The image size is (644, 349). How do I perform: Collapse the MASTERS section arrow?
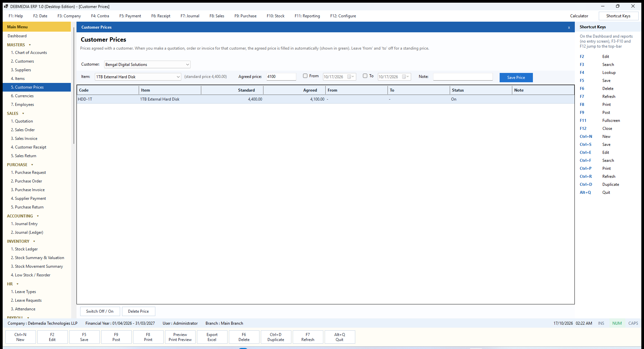click(30, 45)
